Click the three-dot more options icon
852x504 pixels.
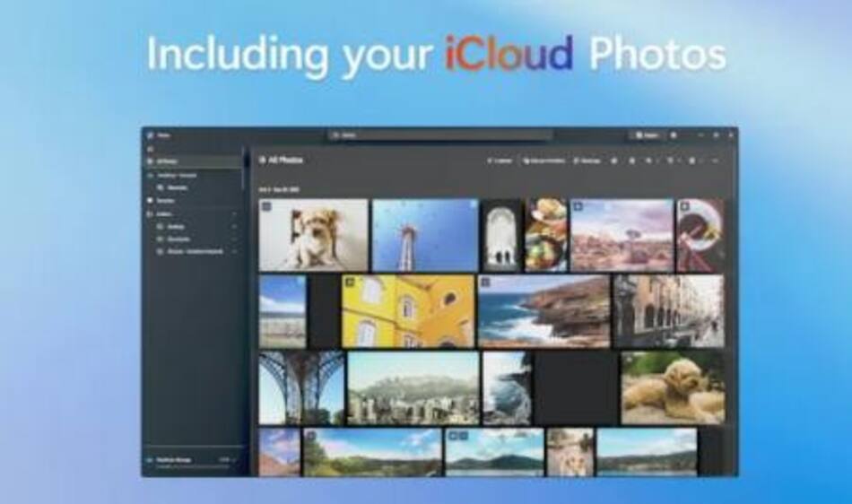pyautogui.click(x=715, y=161)
